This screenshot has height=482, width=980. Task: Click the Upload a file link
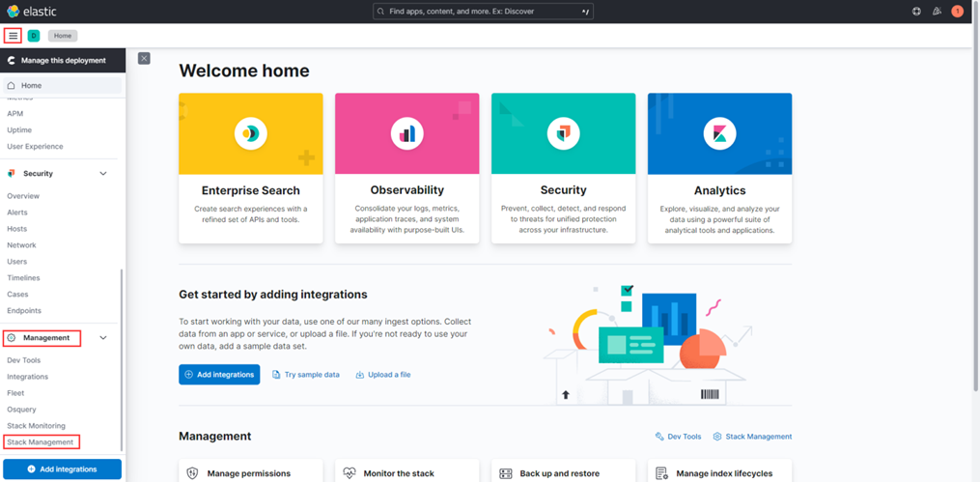383,375
